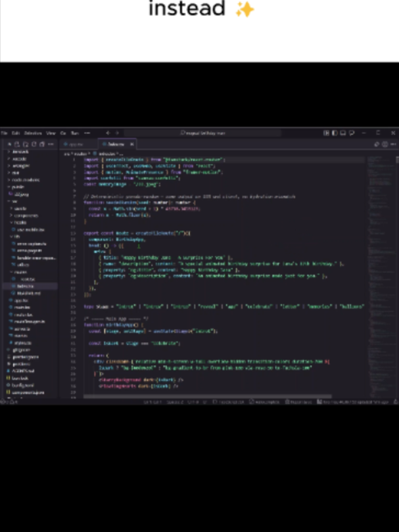Click cursor position in the status bar
Viewport: 399px width, 532px height.
[153, 402]
